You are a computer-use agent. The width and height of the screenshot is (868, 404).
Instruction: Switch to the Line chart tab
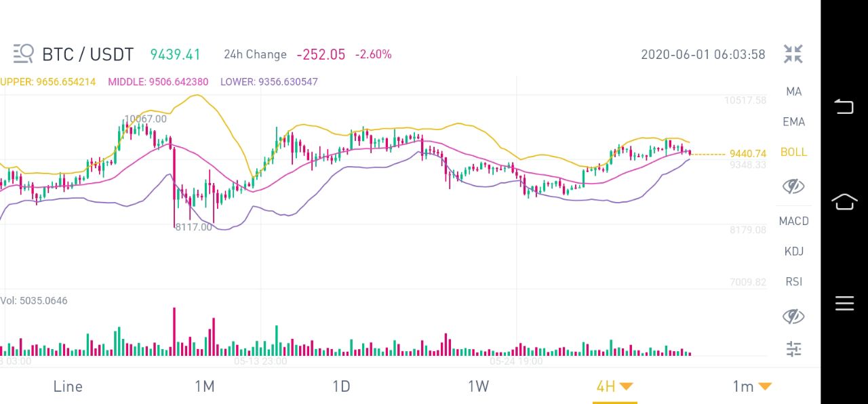[x=68, y=386]
